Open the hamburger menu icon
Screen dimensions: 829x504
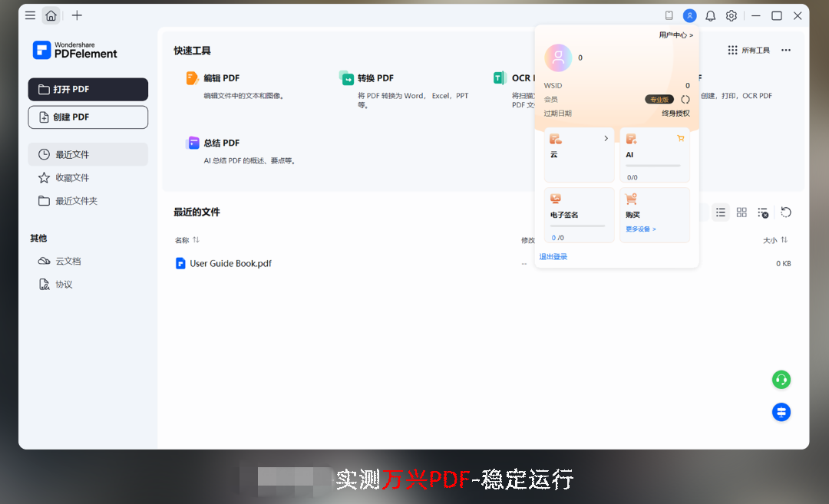30,15
